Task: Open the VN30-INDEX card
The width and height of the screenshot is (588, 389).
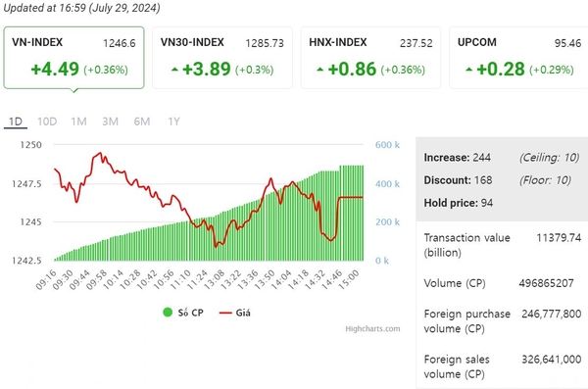Action: (222, 58)
